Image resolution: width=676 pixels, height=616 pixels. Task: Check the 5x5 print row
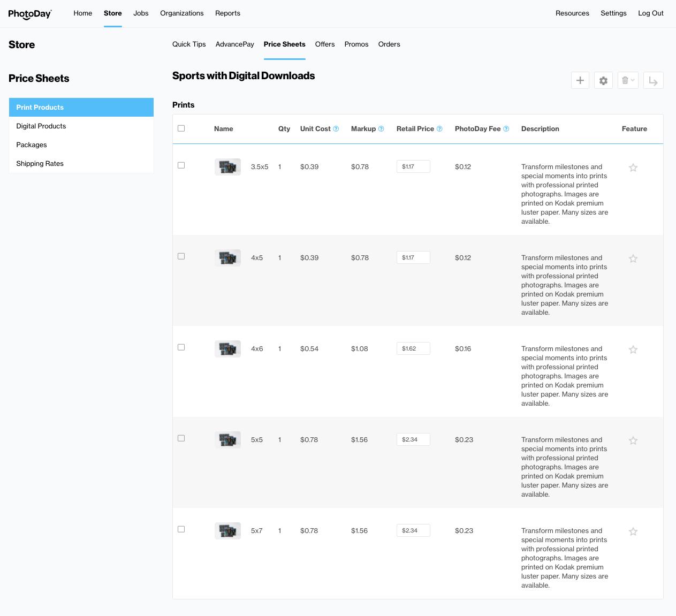click(181, 438)
